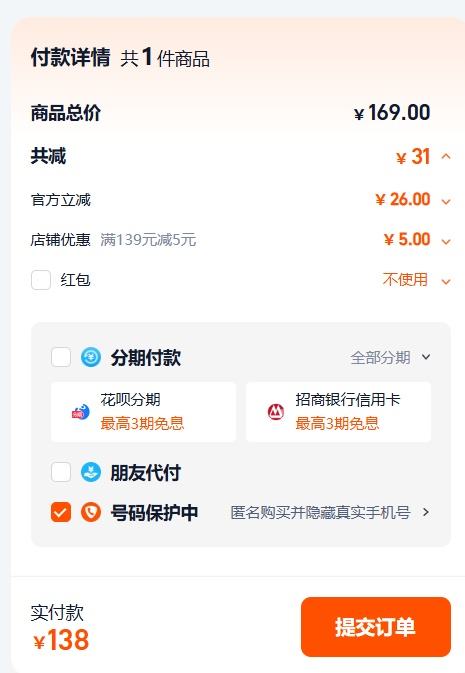This screenshot has height=673, width=465.
Task: Click the blue installment payment yen icon
Action: click(x=91, y=357)
